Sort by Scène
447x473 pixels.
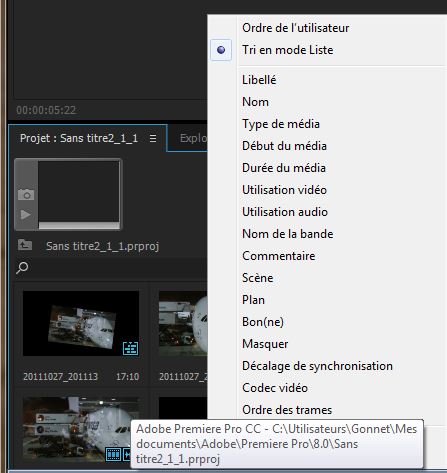coord(257,278)
